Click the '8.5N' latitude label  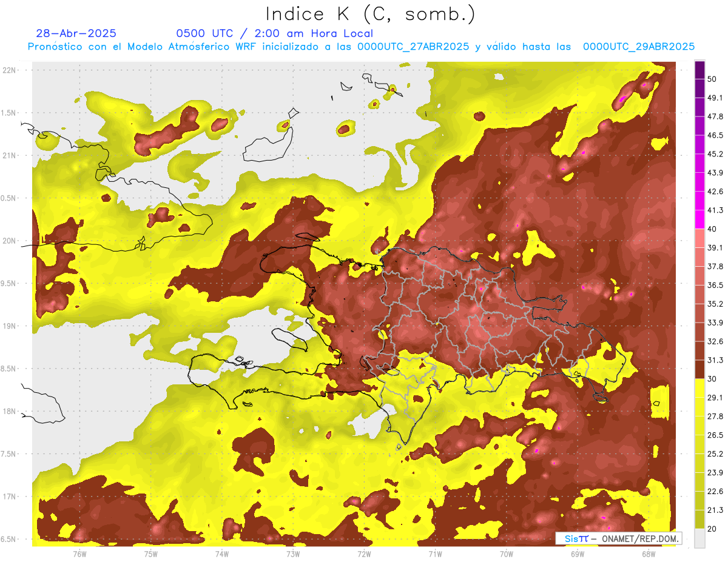pyautogui.click(x=9, y=369)
